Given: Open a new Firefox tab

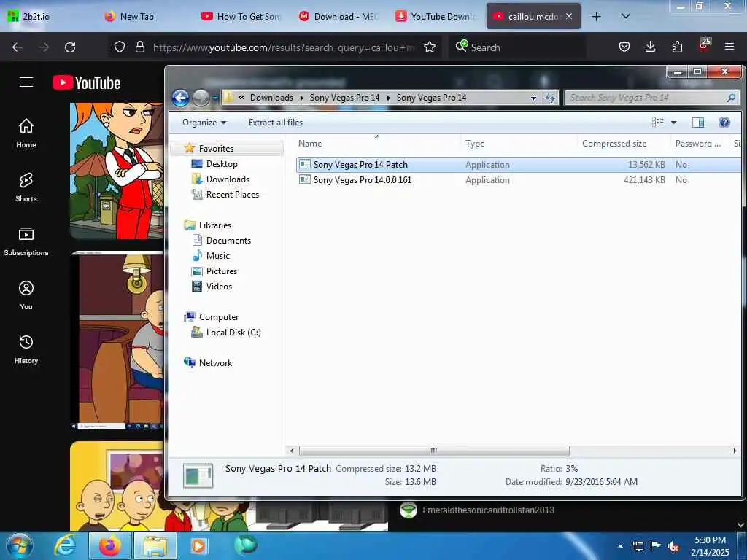Looking at the screenshot, I should click(x=596, y=16).
